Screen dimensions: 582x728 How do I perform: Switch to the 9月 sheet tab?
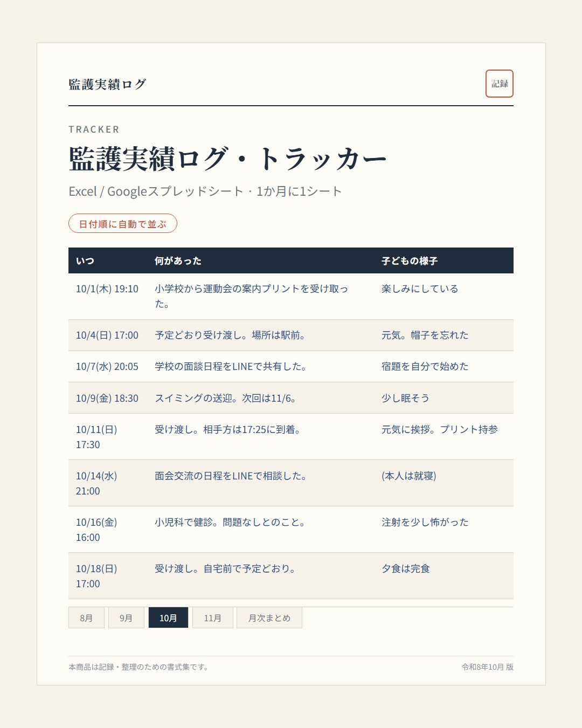[x=126, y=618]
